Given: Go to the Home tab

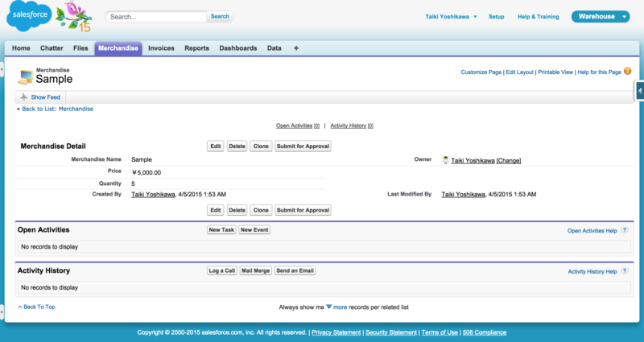Looking at the screenshot, I should tap(21, 48).
